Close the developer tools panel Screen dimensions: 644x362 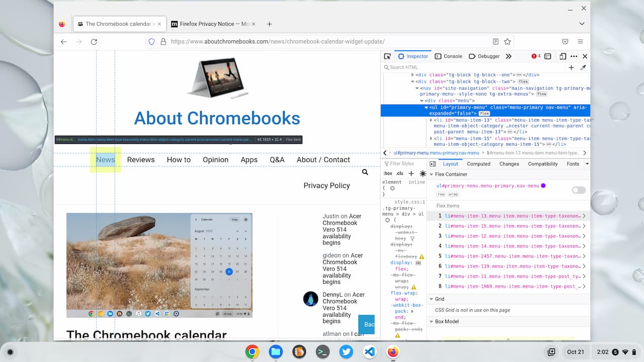[x=585, y=56]
